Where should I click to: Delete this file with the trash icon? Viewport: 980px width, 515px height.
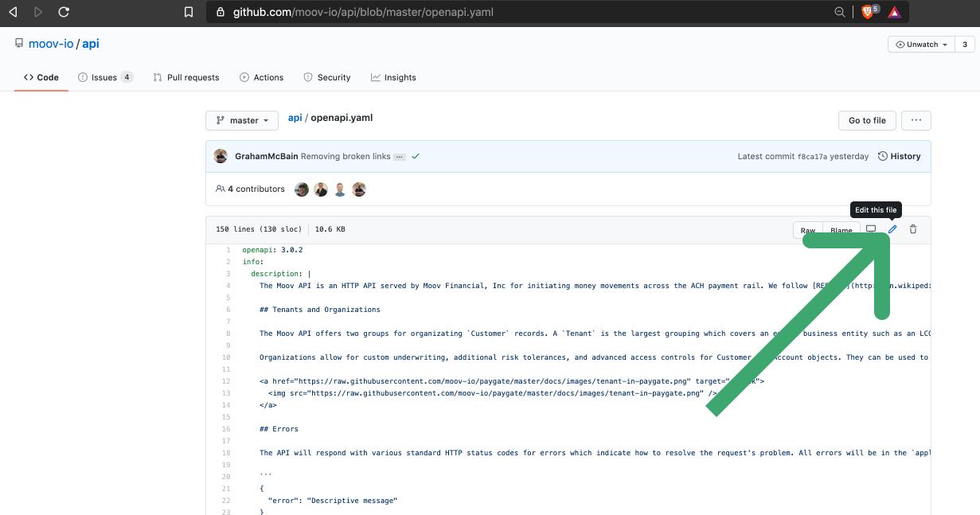913,229
